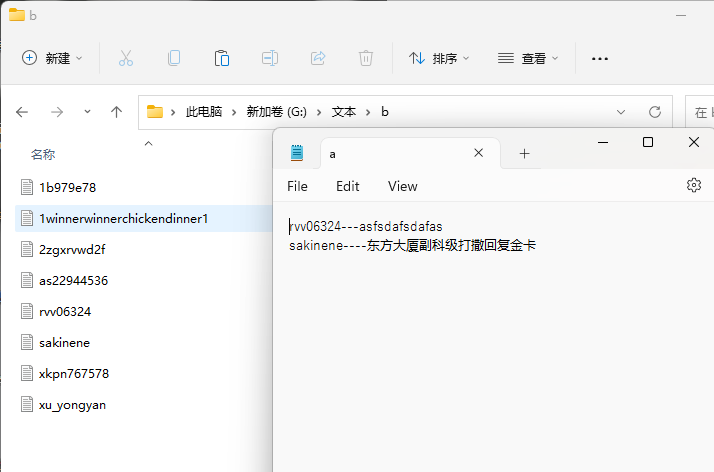Click the folder icon in address bar
The width and height of the screenshot is (714, 472).
tap(155, 112)
